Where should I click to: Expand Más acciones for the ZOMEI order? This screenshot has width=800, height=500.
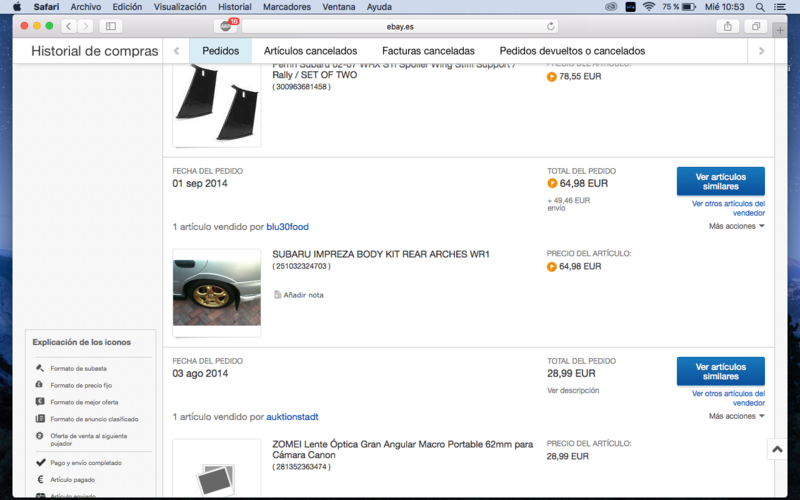point(736,416)
